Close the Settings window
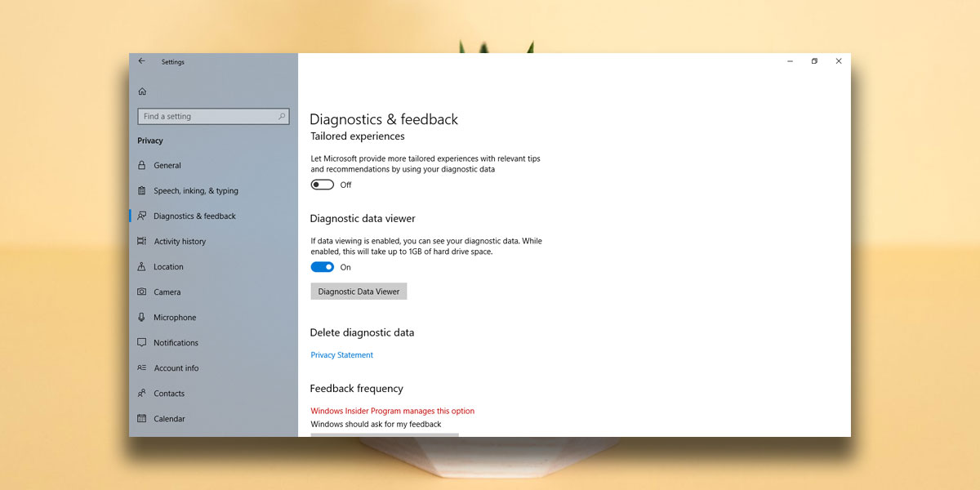Image resolution: width=980 pixels, height=490 pixels. (838, 61)
